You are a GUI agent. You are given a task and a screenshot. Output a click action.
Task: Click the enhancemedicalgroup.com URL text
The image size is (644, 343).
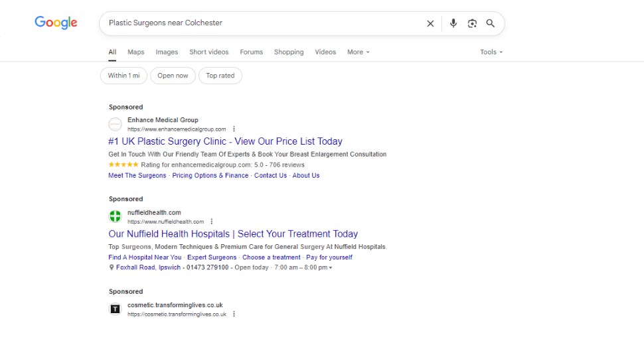pyautogui.click(x=177, y=129)
